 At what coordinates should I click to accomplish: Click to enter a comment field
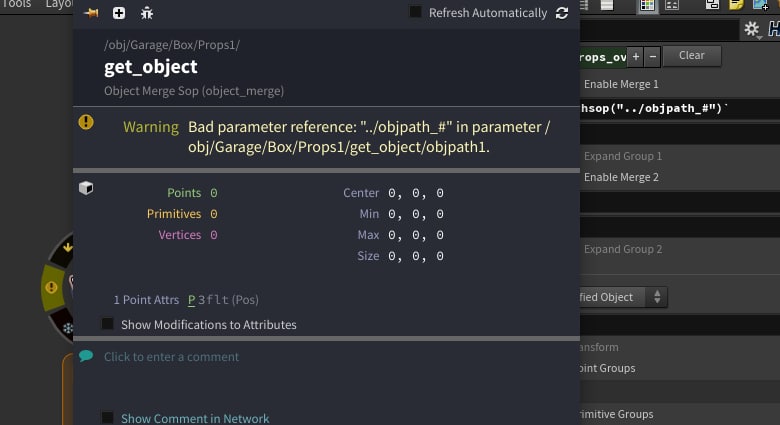point(171,357)
